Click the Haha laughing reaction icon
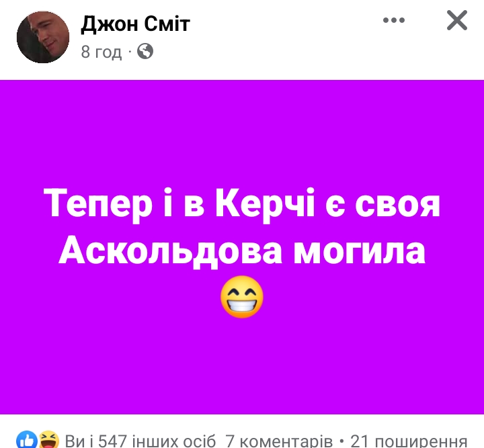This screenshot has height=448, width=484. (x=49, y=440)
